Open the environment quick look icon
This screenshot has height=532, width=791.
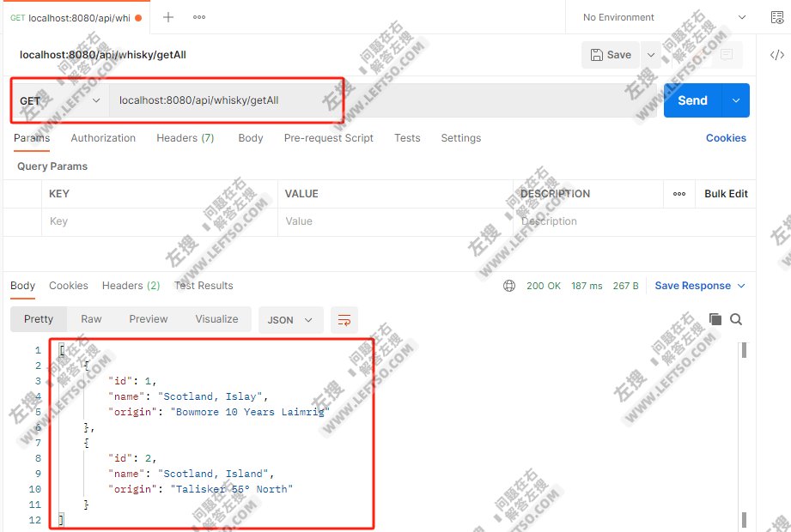pos(777,17)
